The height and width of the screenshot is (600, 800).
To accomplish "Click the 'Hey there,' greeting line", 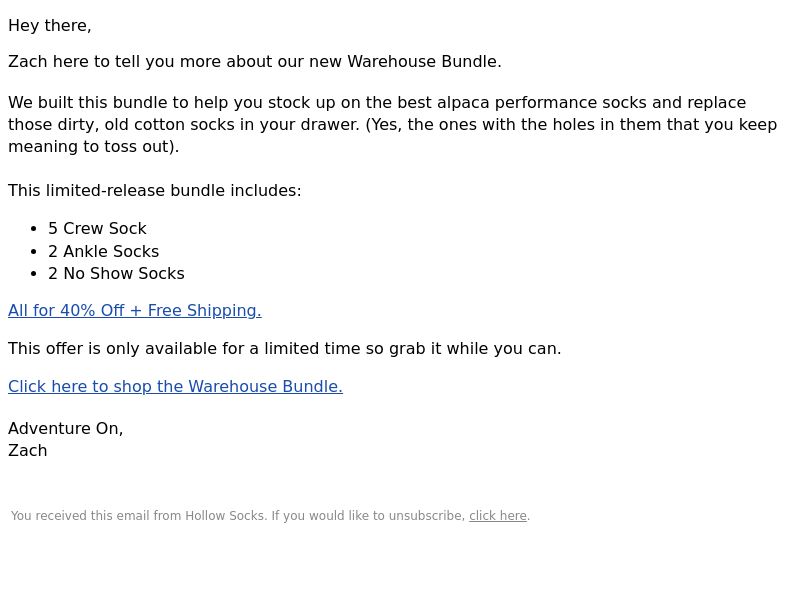I will (x=49, y=26).
